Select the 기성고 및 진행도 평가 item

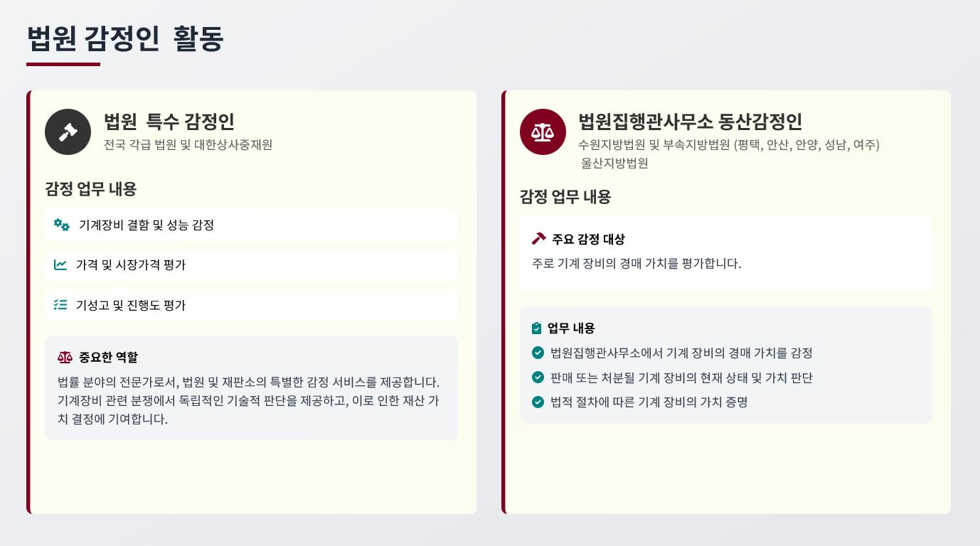(x=131, y=305)
